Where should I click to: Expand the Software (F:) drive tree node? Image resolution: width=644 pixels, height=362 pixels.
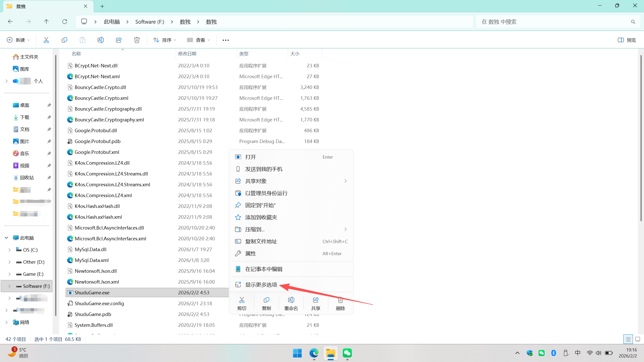[10, 286]
